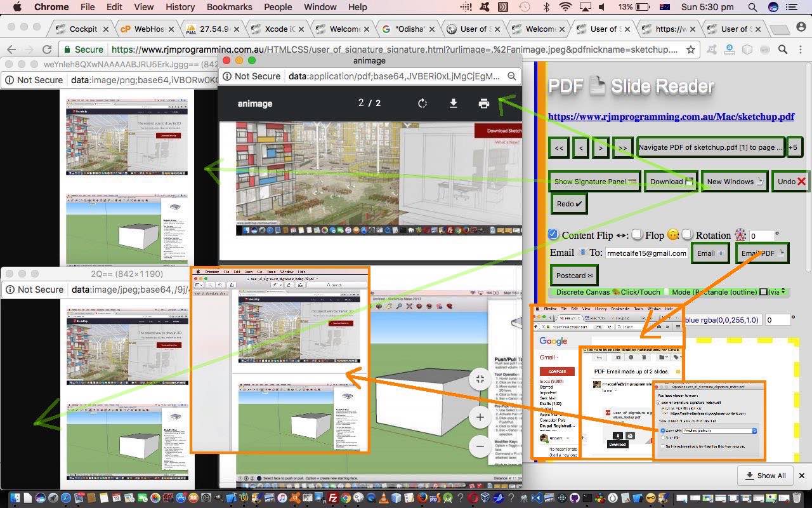Open the Trash in the Dock
Screen dimensions: 812x508
tap(797, 498)
